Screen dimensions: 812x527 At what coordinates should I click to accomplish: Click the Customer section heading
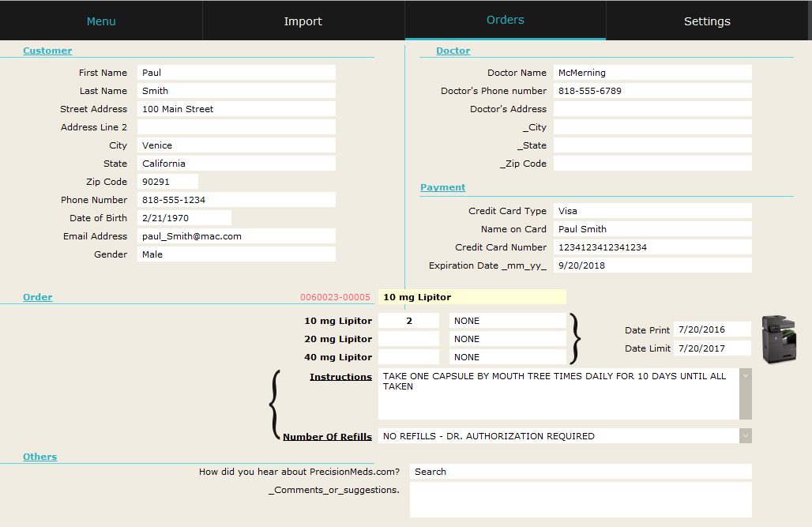[x=47, y=51]
